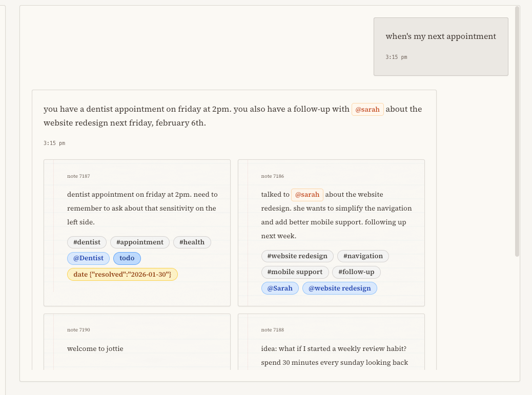Click the note 7186 header label
Viewport: 532px width, 395px height.
[x=272, y=176]
